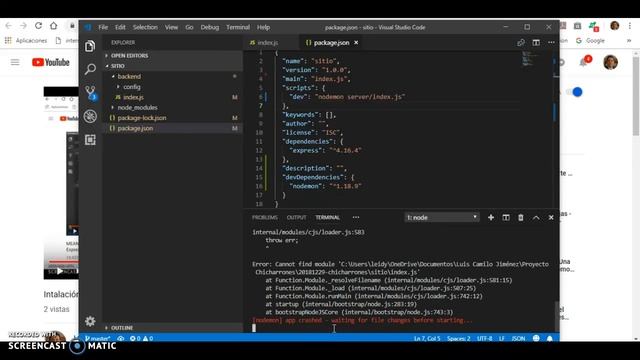Open the Help menu
The width and height of the screenshot is (640, 360).
pos(263,27)
